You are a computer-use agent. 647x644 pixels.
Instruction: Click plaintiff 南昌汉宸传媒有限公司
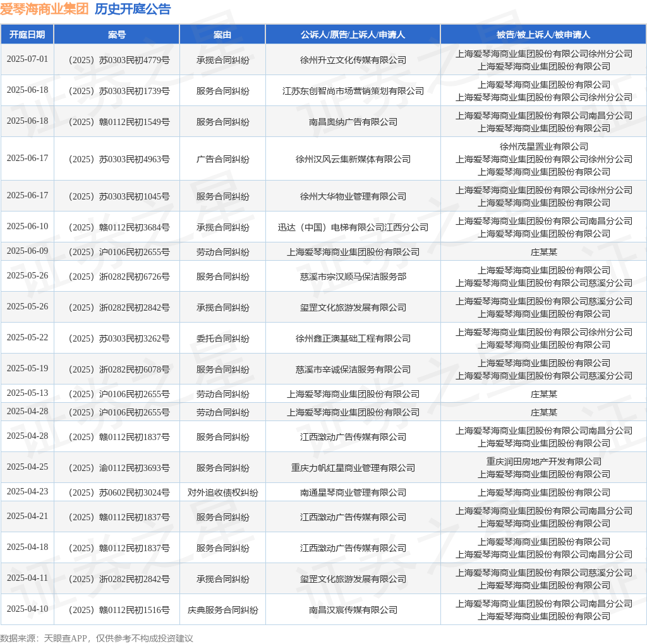tap(353, 610)
